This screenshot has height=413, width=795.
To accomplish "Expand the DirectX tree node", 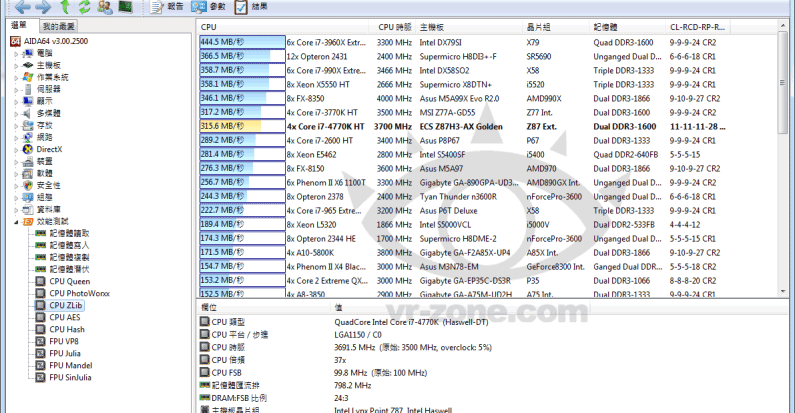I will click(x=16, y=149).
